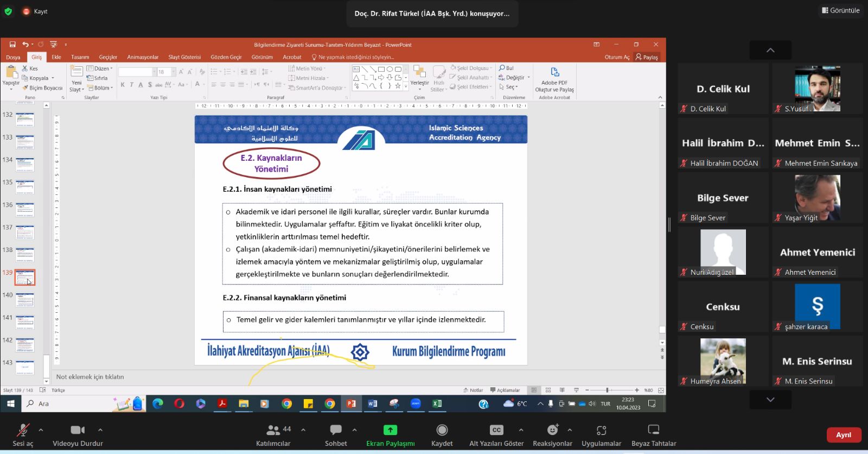The width and height of the screenshot is (868, 454).
Task: Open Excel from the Windows taskbar
Action: pos(437,403)
